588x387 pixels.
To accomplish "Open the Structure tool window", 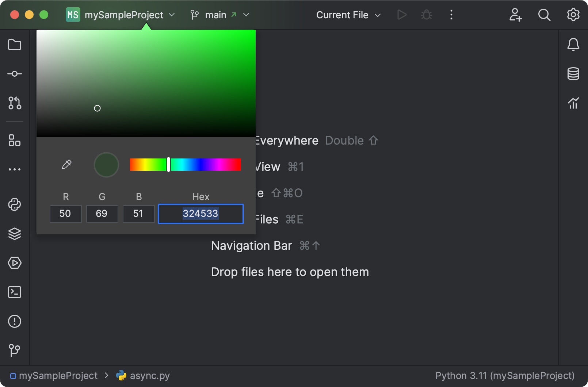I will click(x=14, y=141).
